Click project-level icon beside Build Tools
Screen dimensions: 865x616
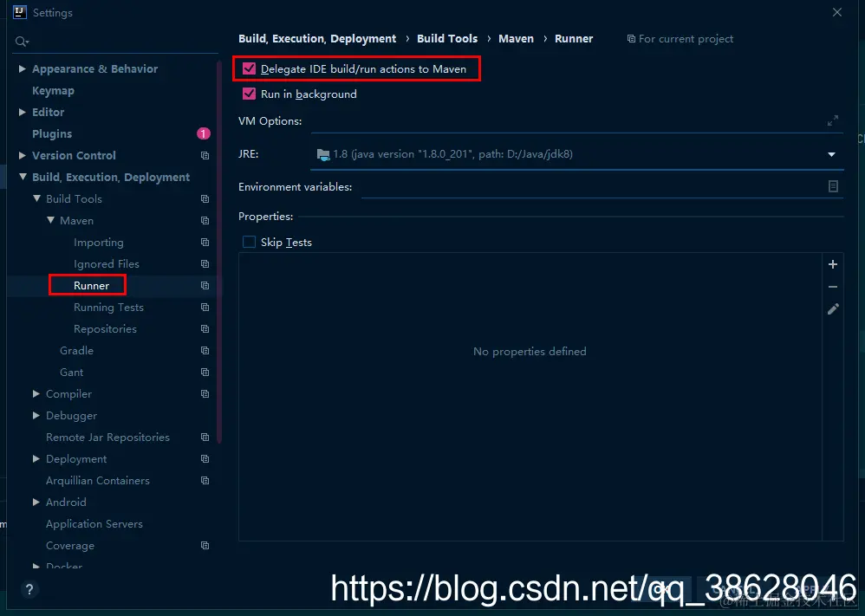pyautogui.click(x=205, y=198)
